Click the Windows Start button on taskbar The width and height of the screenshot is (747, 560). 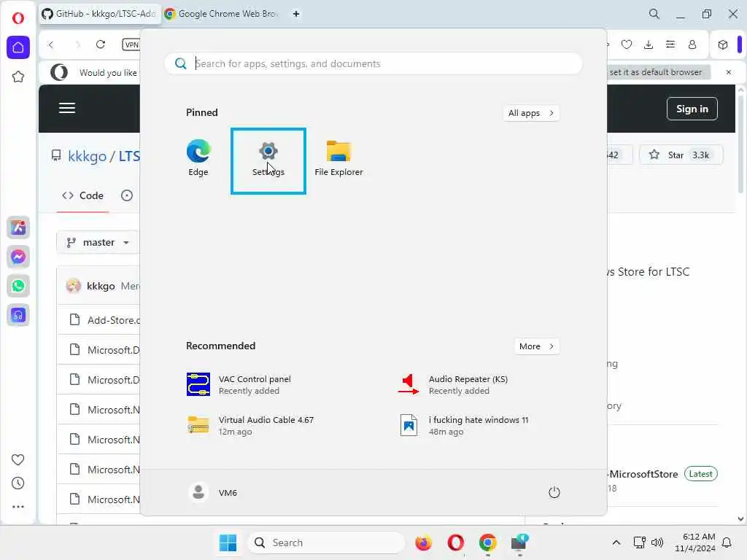coord(228,542)
